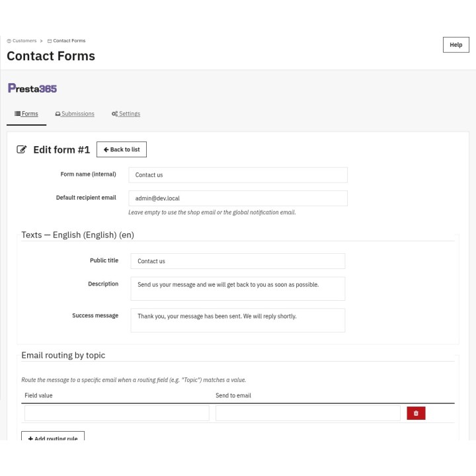The image size is (476, 476).
Task: Click the Send to email routing input
Action: click(x=308, y=413)
